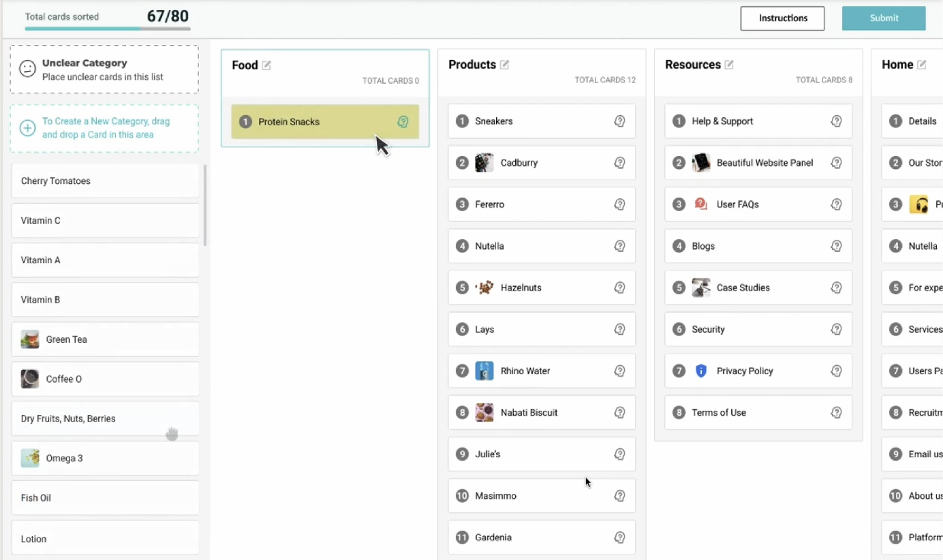Select the Fish Oil card
The width and height of the screenshot is (943, 560).
point(105,498)
